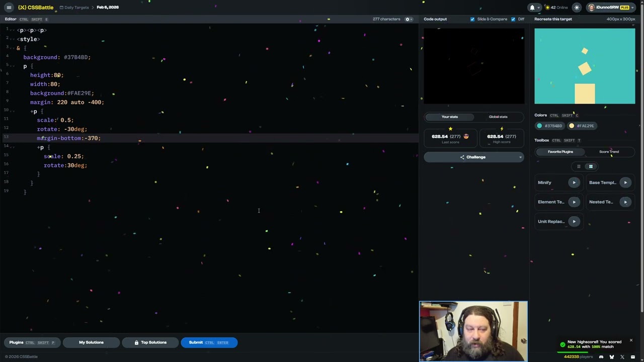
Task: Submit the solution
Action: [x=209, y=342]
